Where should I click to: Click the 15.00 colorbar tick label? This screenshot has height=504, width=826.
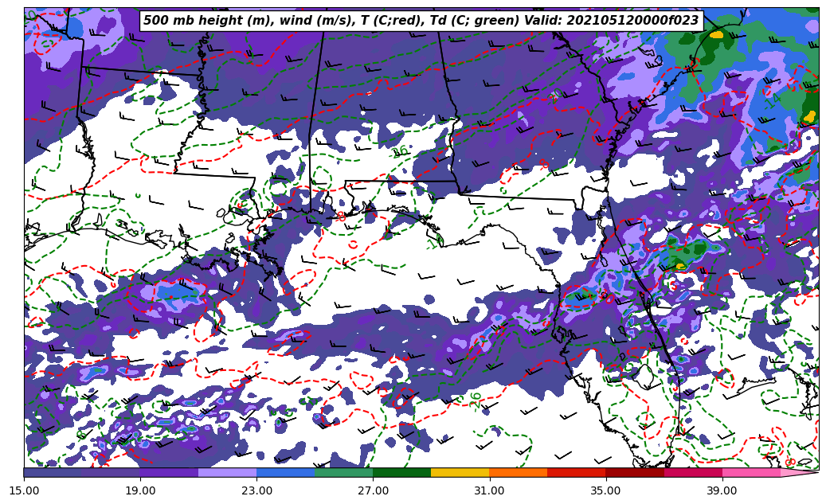click(24, 490)
